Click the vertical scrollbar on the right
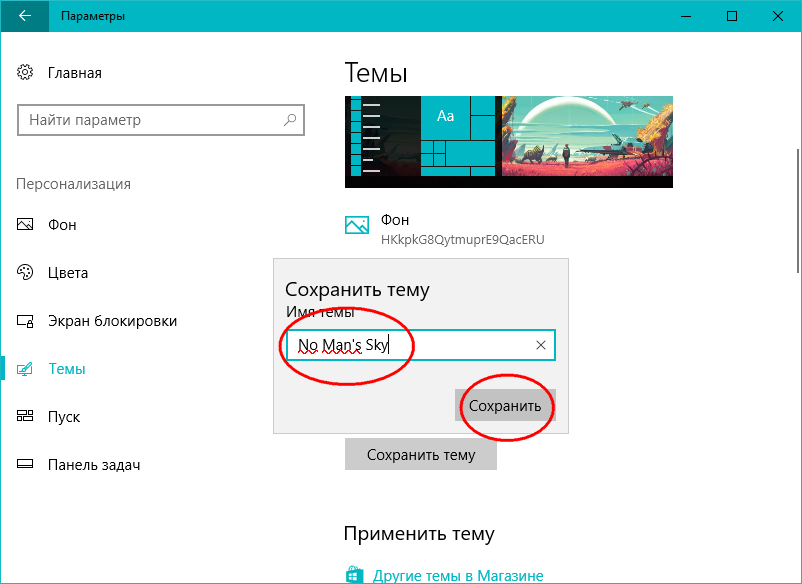Viewport: 802px width, 584px height. tap(798, 210)
